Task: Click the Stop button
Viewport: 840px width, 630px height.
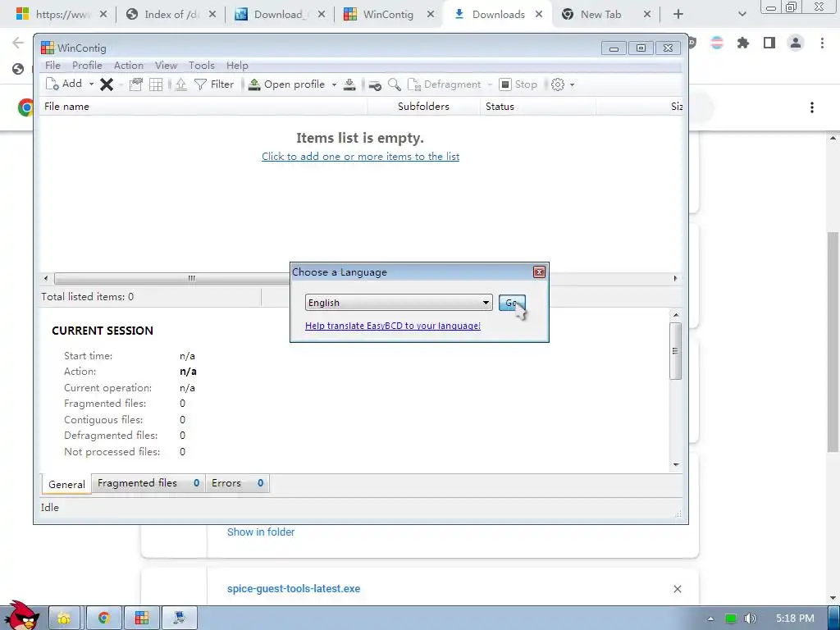Action: [518, 84]
